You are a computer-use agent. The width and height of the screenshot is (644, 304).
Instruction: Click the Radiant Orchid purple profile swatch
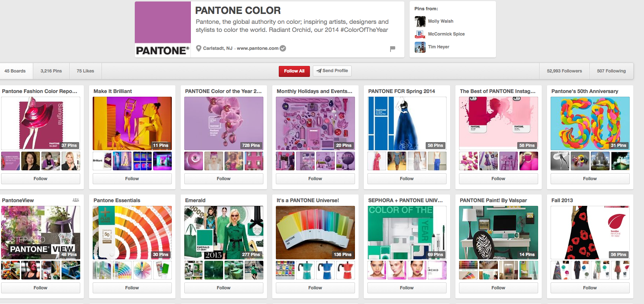163,22
